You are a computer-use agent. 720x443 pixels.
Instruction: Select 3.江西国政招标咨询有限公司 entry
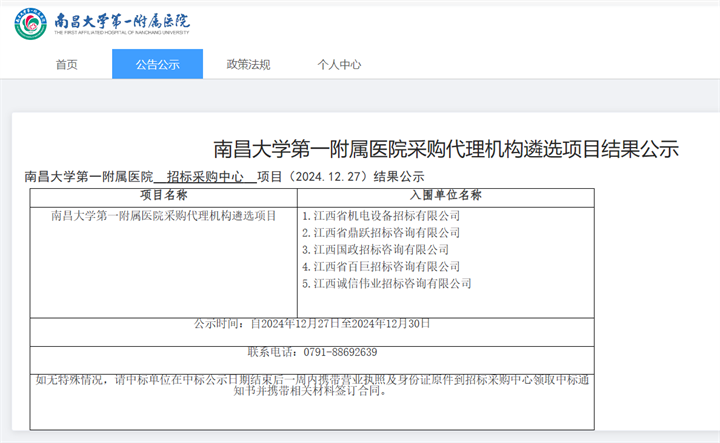click(x=375, y=250)
